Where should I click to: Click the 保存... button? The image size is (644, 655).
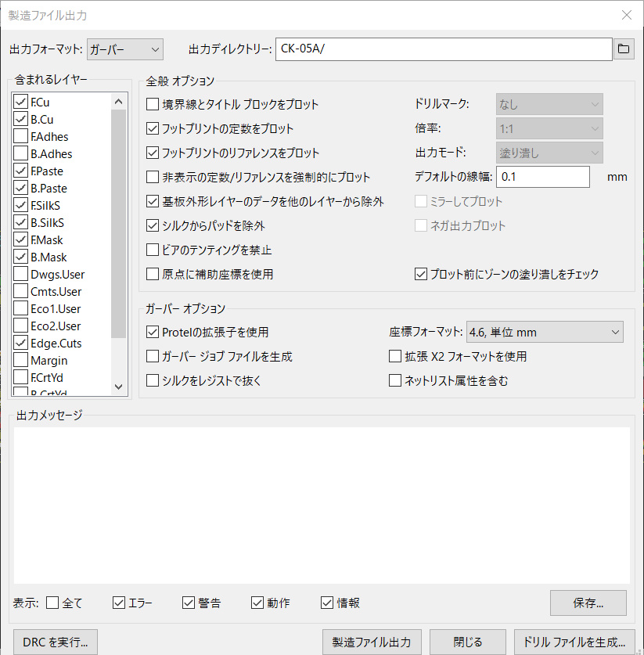pos(588,603)
